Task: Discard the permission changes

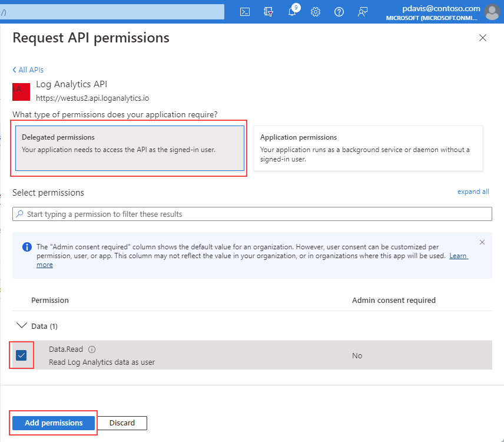Action: coord(122,423)
